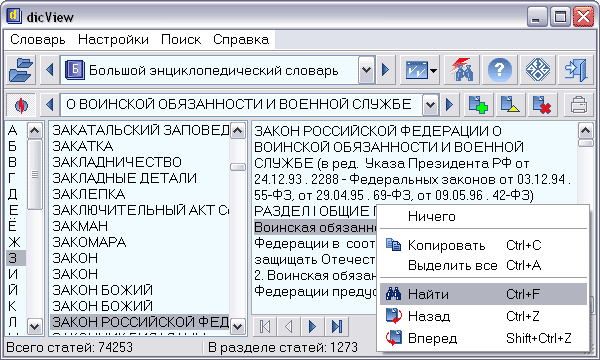This screenshot has width=600, height=360.
Task: Open article ЗАКМАН
Action: pyautogui.click(x=140, y=226)
